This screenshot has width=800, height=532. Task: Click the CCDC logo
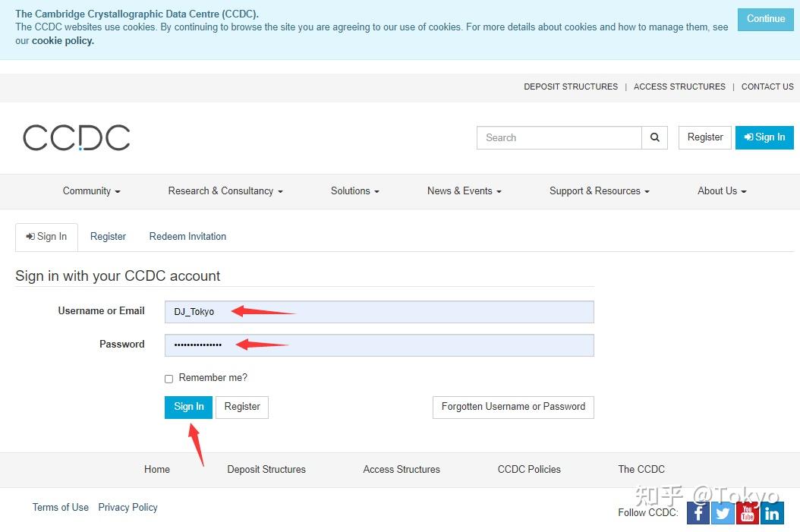[x=77, y=138]
